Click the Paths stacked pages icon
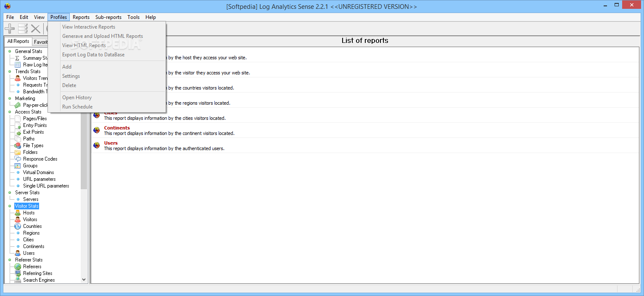Viewport: 644px width, 296px height. (x=18, y=139)
